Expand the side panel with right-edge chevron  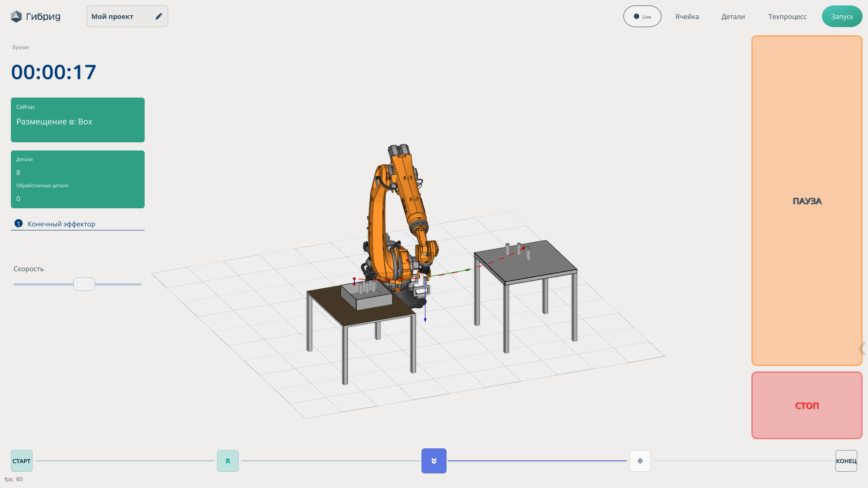(862, 349)
